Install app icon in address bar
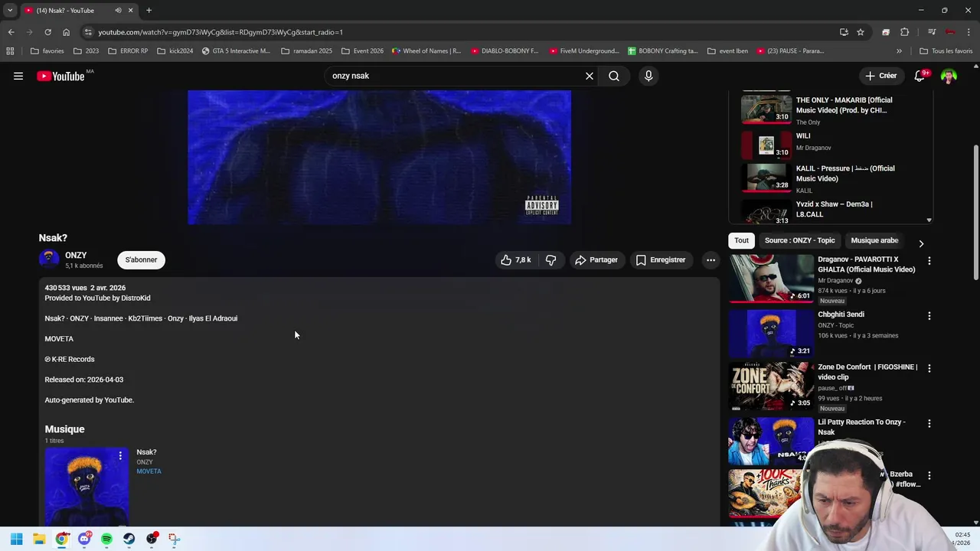The image size is (980, 551). coord(844,32)
